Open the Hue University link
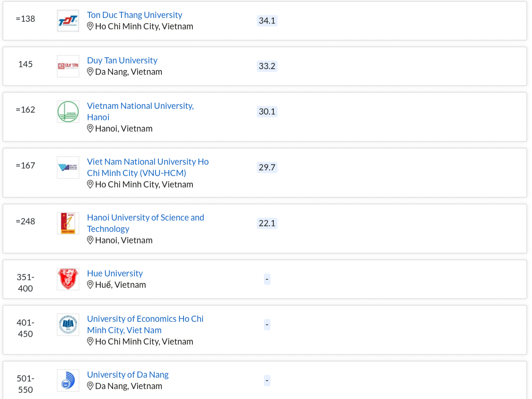 [114, 274]
